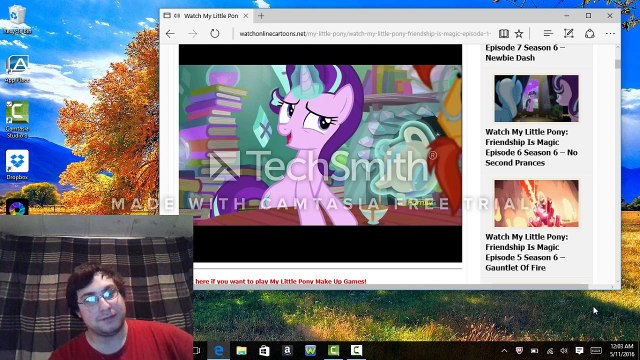Viewport: 640px width, 360px height.
Task: Close the Watch My Little Pony tab
Action: point(246,16)
